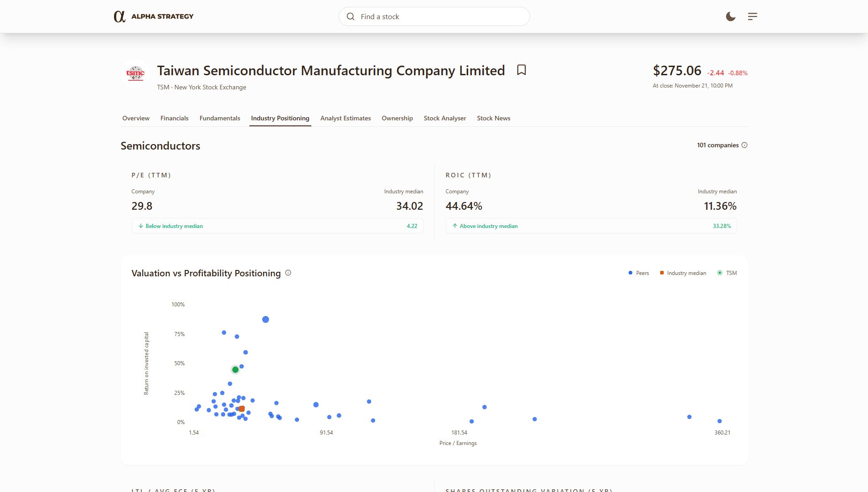Enable dark mode with the moon icon

click(x=730, y=16)
